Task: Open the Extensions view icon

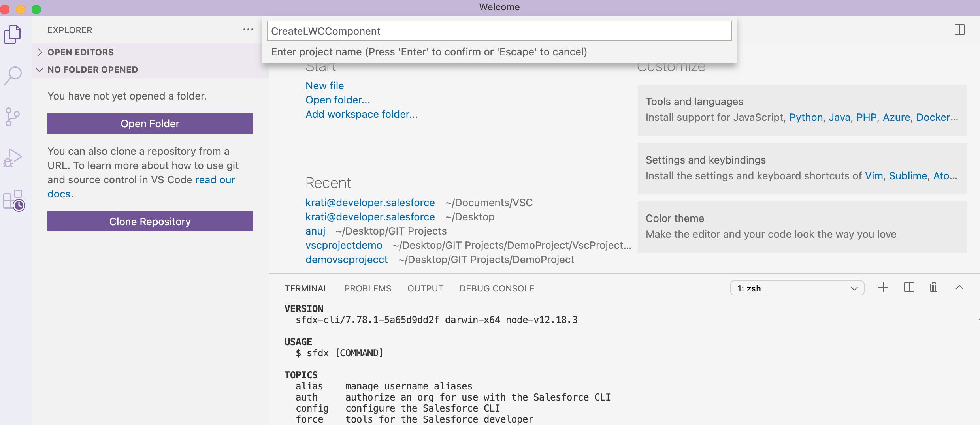Action: click(13, 200)
